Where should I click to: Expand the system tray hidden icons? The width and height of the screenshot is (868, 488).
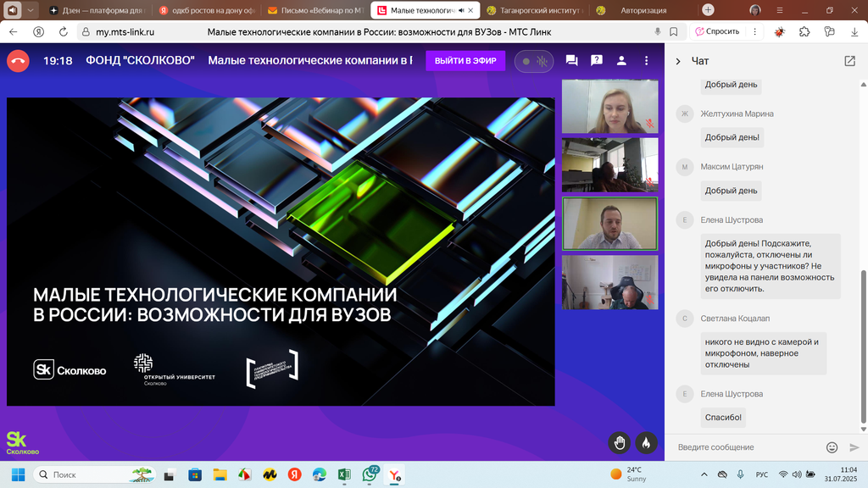pyautogui.click(x=704, y=474)
